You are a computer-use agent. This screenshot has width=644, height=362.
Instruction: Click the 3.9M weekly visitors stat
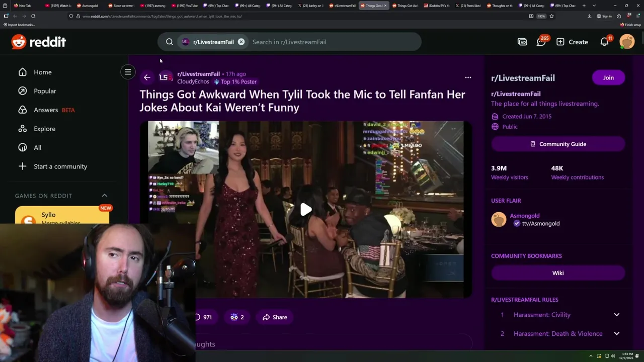coord(509,172)
